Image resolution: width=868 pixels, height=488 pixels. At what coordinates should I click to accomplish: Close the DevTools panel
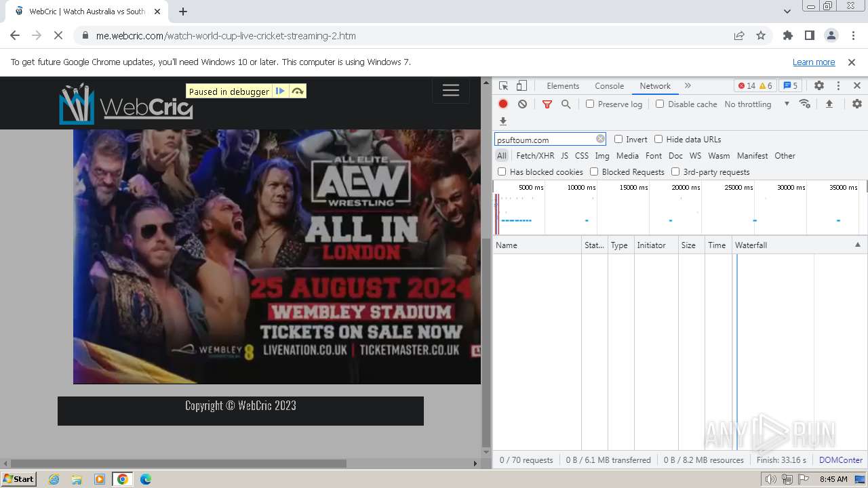tap(857, 86)
